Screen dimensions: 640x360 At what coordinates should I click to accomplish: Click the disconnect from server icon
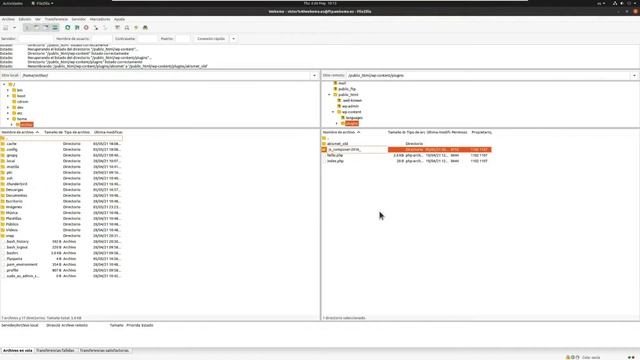(96, 28)
